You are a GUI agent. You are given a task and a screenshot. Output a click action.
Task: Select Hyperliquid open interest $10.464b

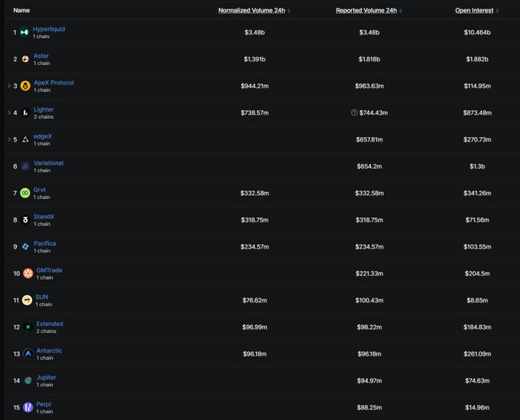[477, 32]
